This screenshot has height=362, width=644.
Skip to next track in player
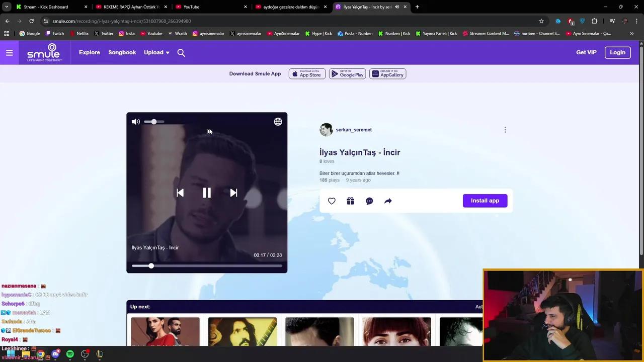[x=233, y=193]
